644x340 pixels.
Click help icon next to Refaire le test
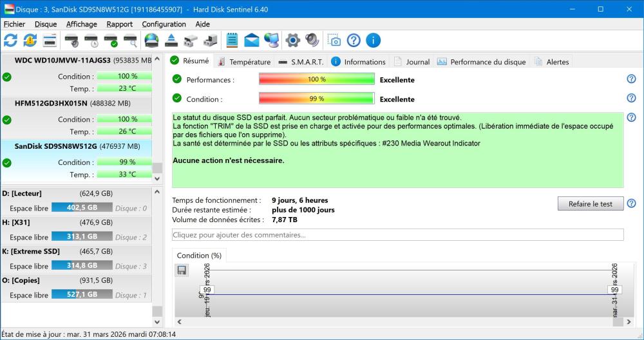coord(631,203)
